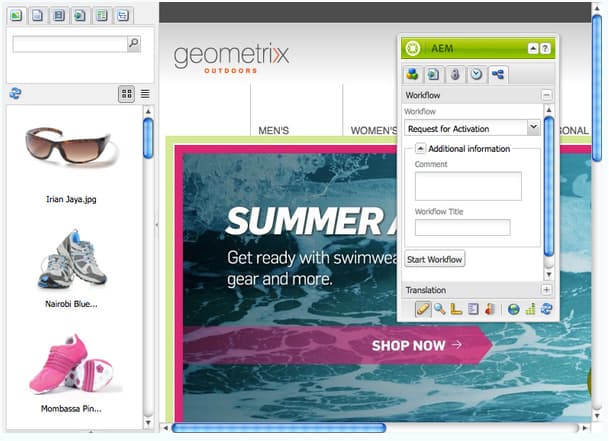Refresh the content finder results
This screenshot has height=441, width=609.
15,93
